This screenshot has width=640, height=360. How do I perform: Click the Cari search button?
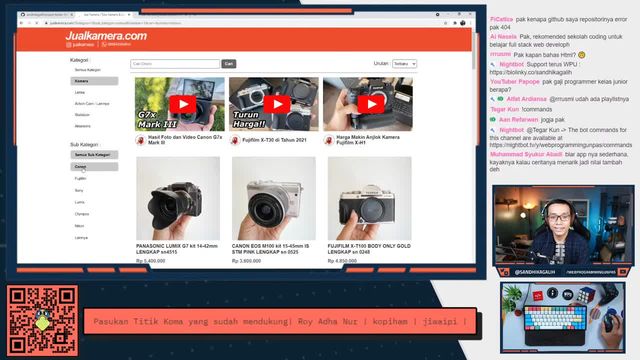(x=229, y=64)
